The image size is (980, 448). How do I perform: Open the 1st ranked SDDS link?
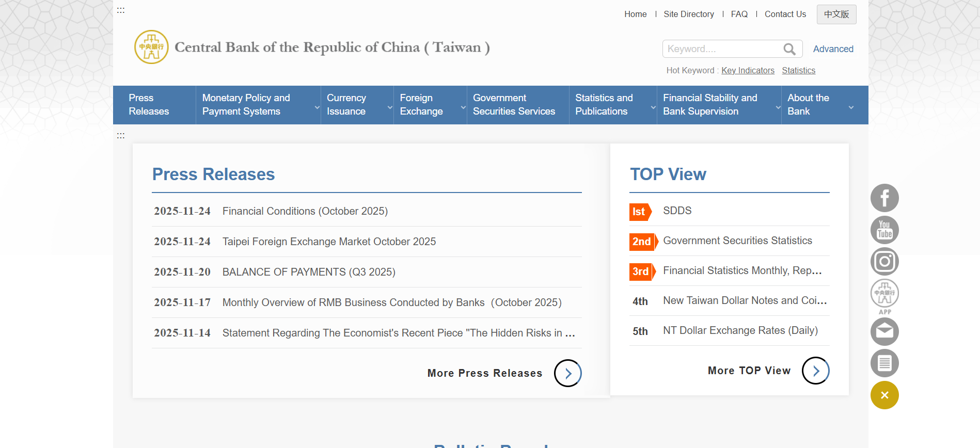coord(677,211)
